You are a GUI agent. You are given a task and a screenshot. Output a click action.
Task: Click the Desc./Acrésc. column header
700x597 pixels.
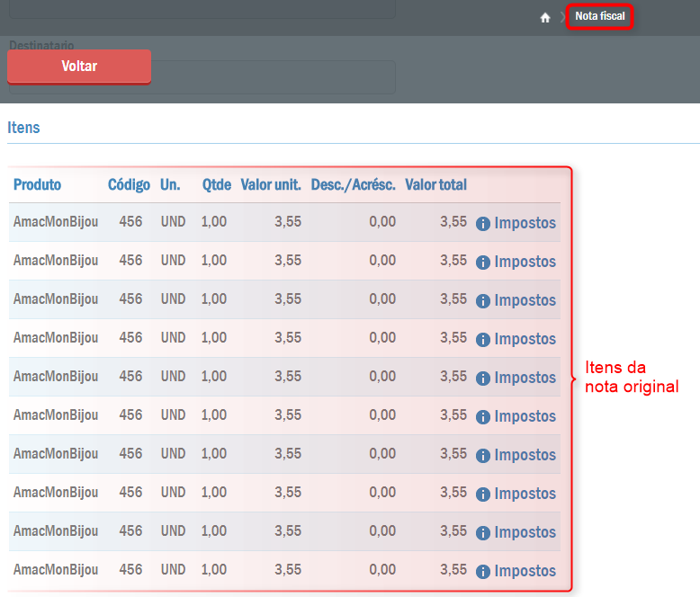pyautogui.click(x=353, y=184)
